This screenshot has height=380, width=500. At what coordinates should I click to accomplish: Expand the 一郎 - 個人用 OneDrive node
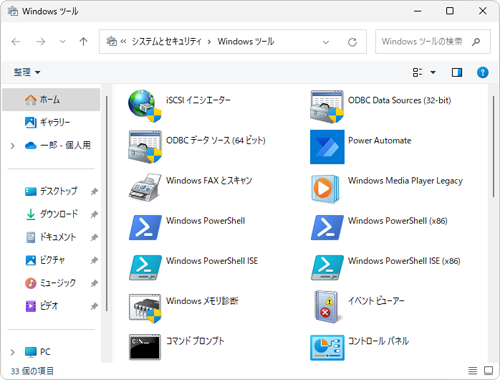[x=13, y=146]
